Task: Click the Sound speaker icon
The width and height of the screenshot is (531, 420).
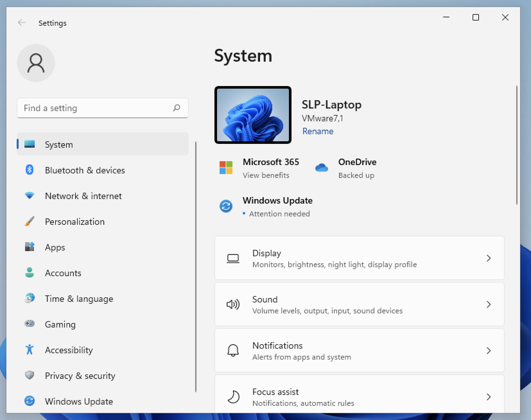Action: (x=233, y=304)
